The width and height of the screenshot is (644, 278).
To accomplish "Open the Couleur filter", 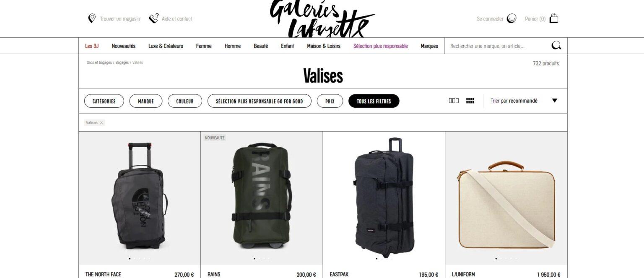I will click(185, 101).
